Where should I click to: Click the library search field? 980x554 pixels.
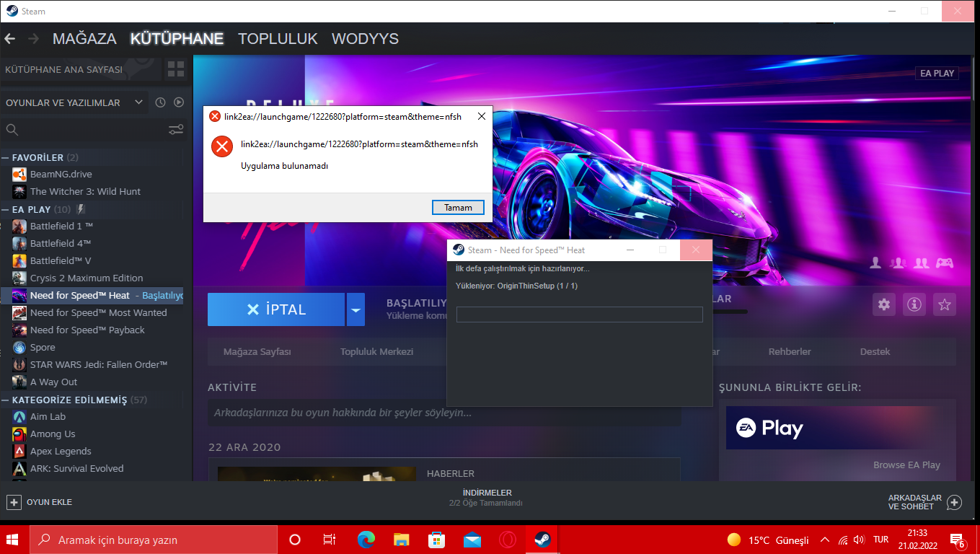click(x=84, y=130)
